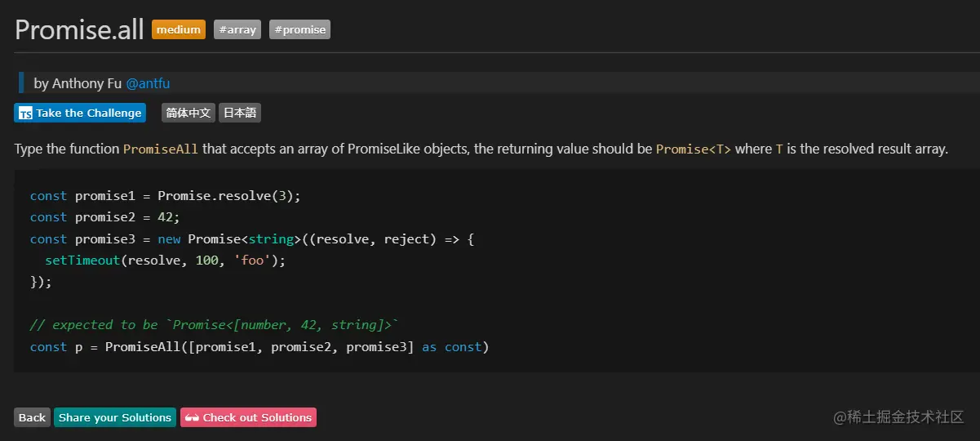Open the Take the Challenge badge
The width and height of the screenshot is (980, 441).
coord(80,113)
